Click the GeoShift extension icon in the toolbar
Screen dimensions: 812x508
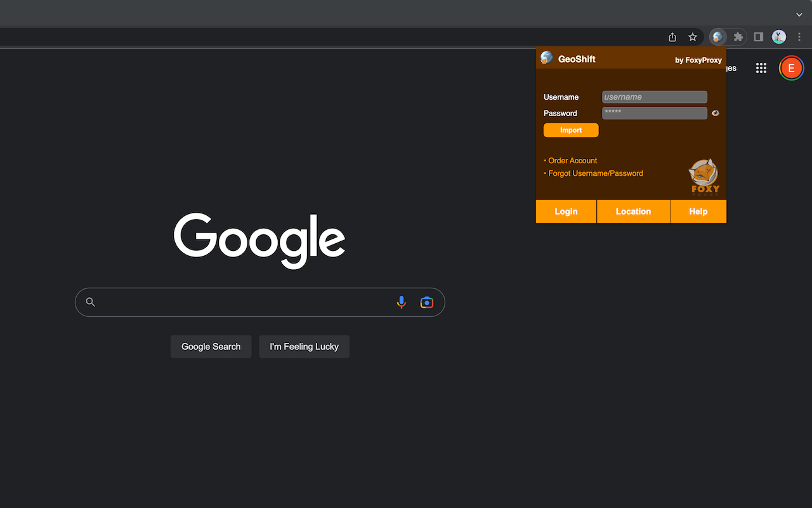pyautogui.click(x=717, y=37)
